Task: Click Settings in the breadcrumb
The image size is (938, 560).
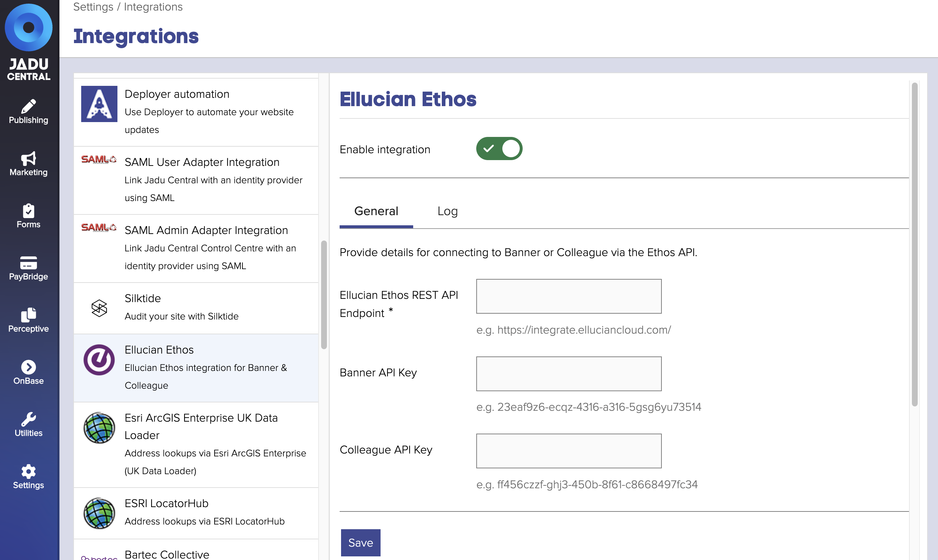Action: (x=93, y=7)
